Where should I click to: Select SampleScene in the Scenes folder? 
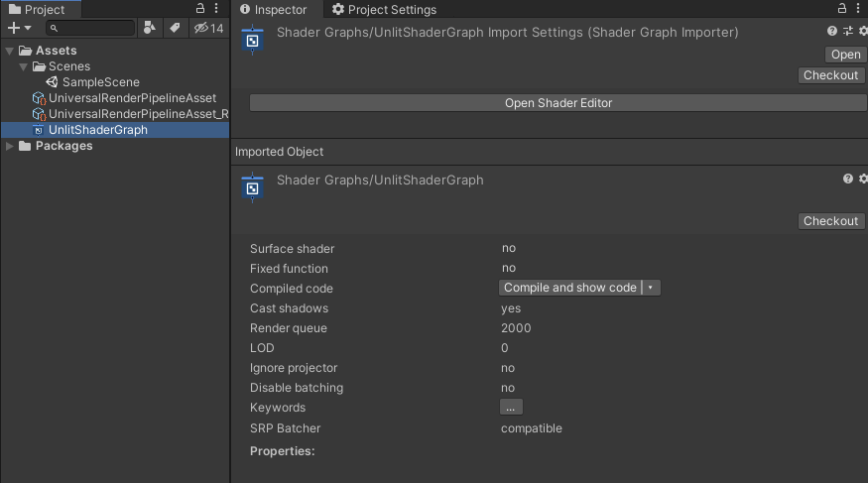pyautogui.click(x=101, y=82)
